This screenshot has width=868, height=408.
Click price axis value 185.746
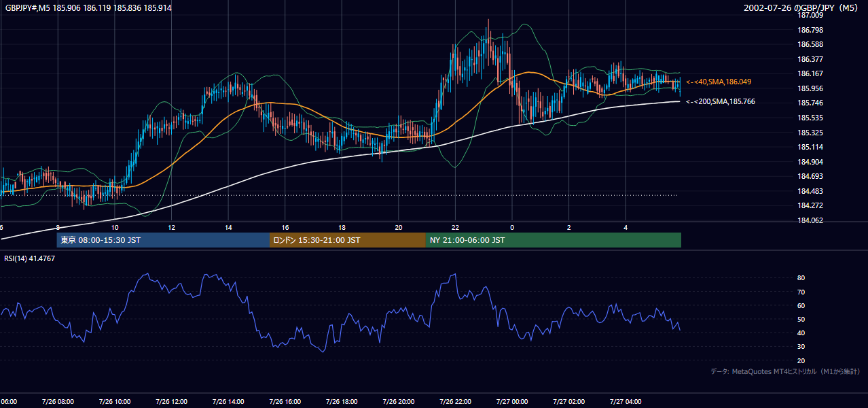click(811, 103)
